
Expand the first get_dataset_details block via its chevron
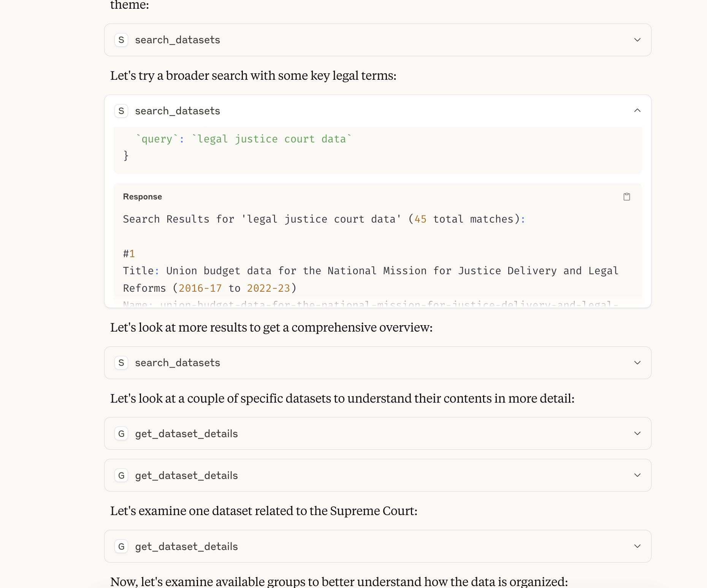pyautogui.click(x=637, y=433)
